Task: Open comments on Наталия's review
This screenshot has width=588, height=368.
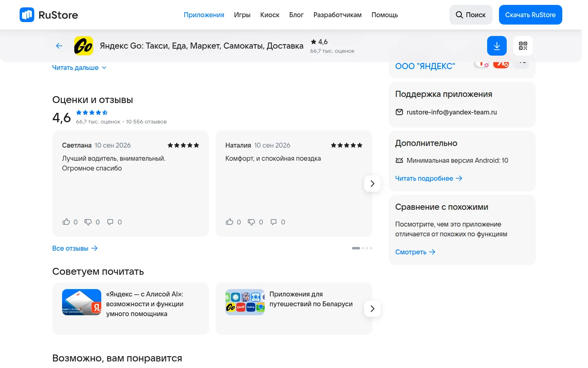Action: coord(274,222)
